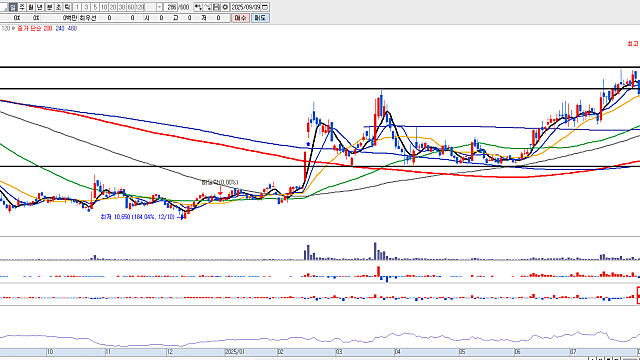This screenshot has width=640, height=360.
Task: Choose the 60 interval button
Action: click(x=131, y=7)
